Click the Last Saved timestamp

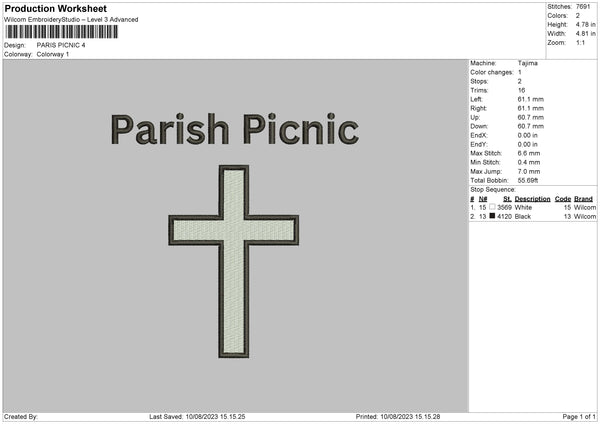click(x=197, y=417)
